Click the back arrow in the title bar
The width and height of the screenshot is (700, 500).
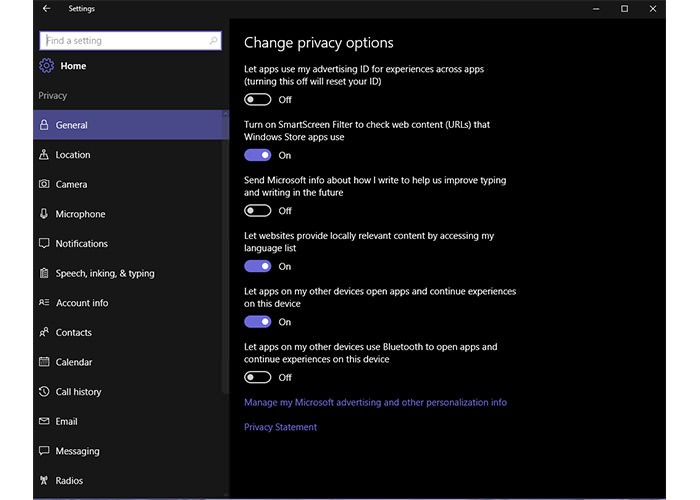[x=46, y=9]
